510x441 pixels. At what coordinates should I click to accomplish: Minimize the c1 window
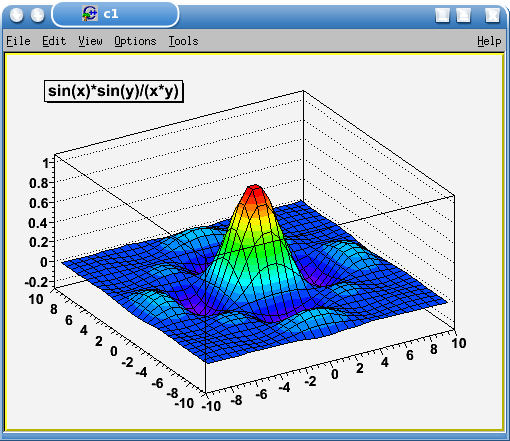(x=442, y=15)
